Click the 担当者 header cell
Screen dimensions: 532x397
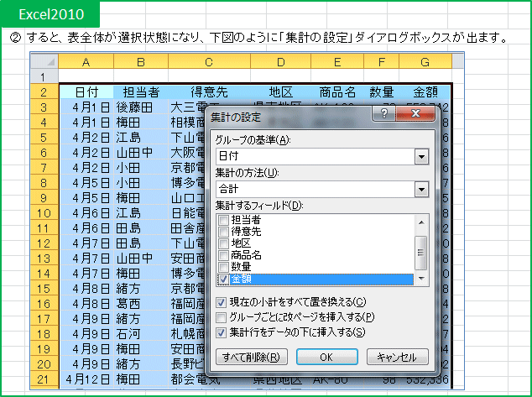[x=141, y=92]
